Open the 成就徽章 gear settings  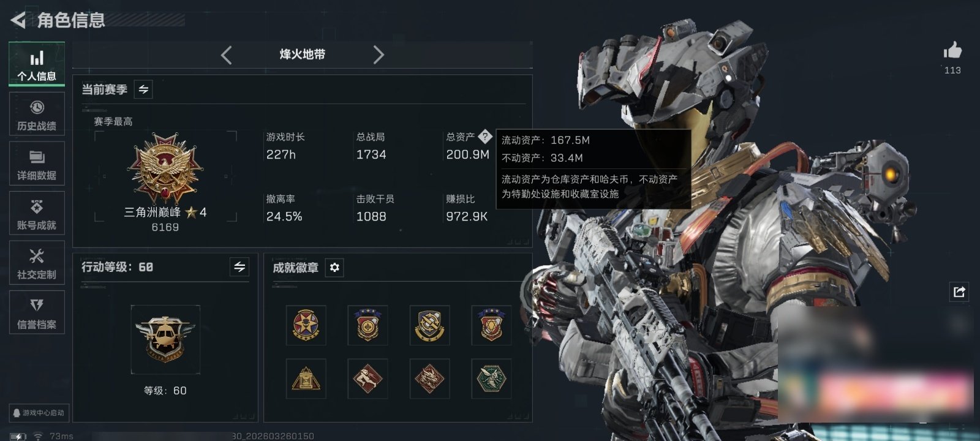coord(334,268)
